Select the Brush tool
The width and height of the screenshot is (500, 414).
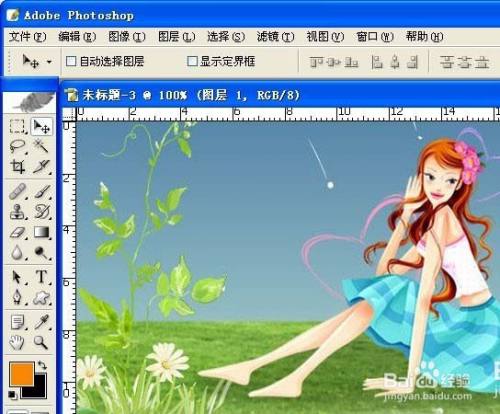coord(42,192)
